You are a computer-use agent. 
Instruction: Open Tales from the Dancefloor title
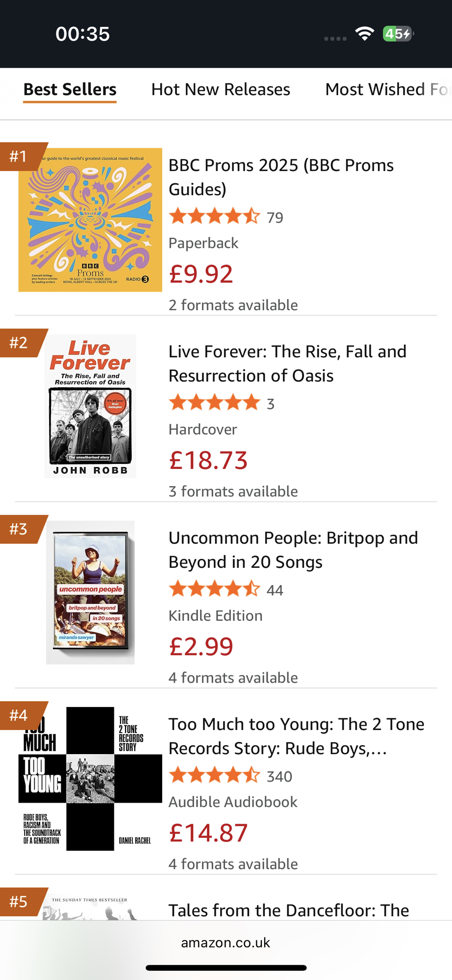288,910
